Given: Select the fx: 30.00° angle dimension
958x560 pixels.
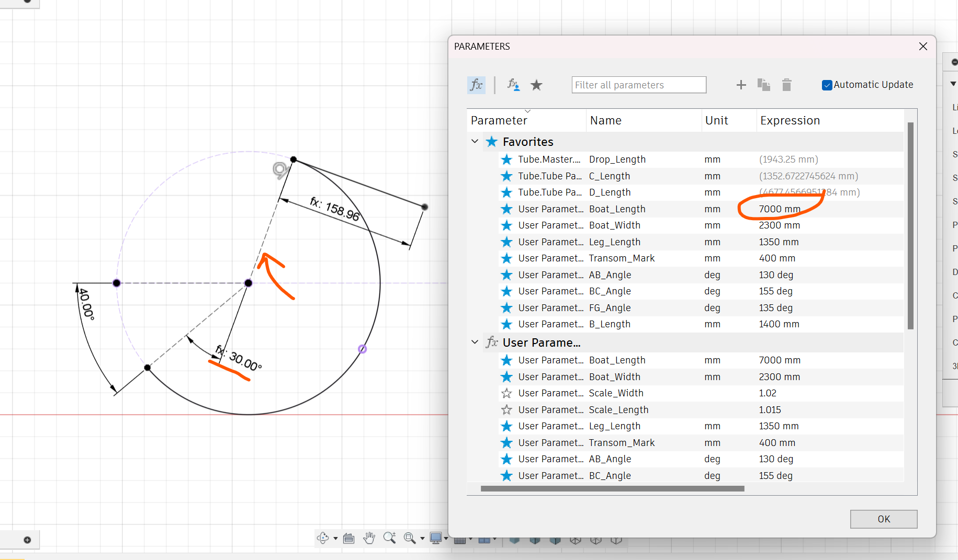Looking at the screenshot, I should click(x=239, y=358).
